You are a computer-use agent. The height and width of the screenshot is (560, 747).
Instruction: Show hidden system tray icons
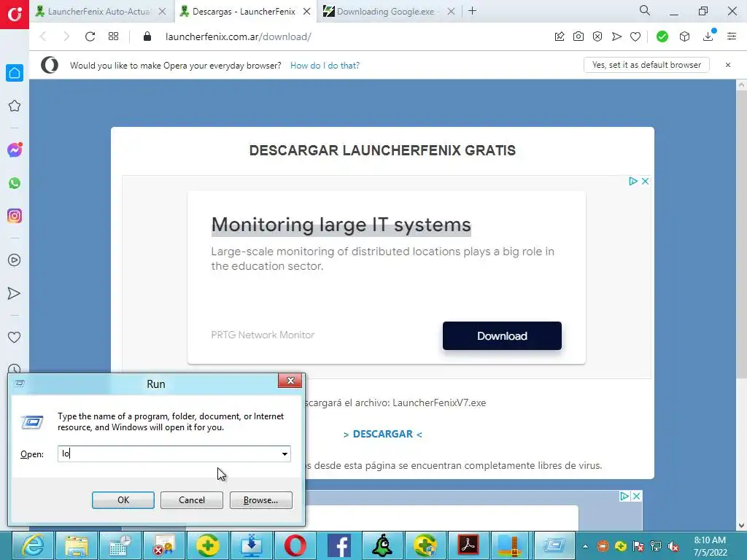(x=585, y=546)
